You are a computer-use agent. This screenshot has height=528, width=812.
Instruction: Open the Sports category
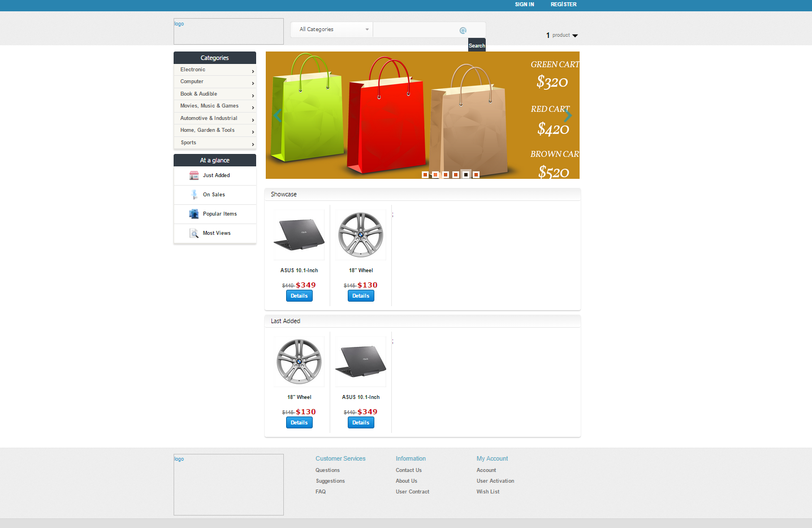[x=188, y=143]
